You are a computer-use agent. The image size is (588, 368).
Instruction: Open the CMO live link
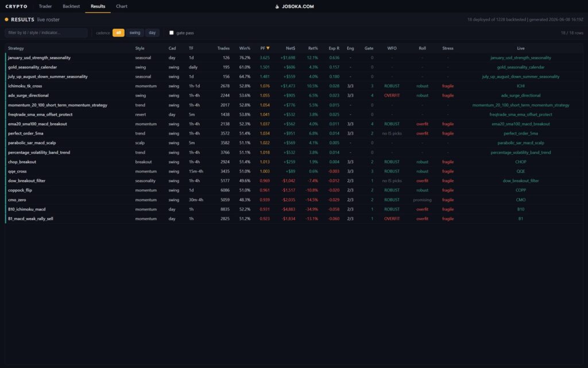520,200
